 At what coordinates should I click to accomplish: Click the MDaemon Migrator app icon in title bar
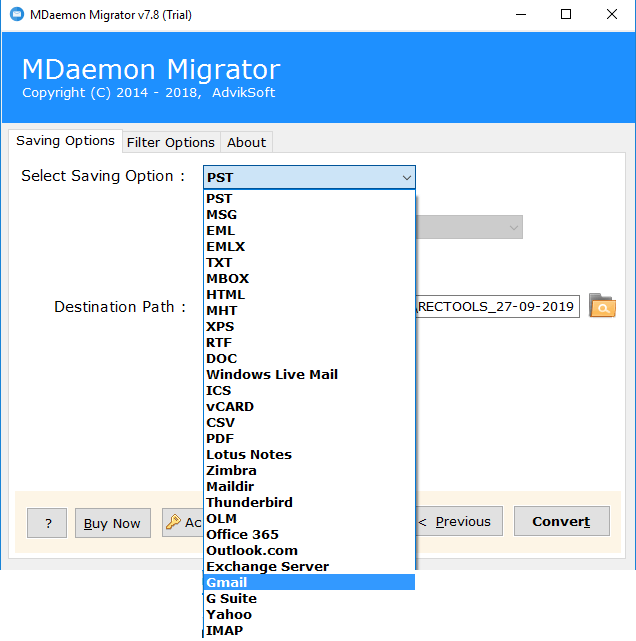17,15
